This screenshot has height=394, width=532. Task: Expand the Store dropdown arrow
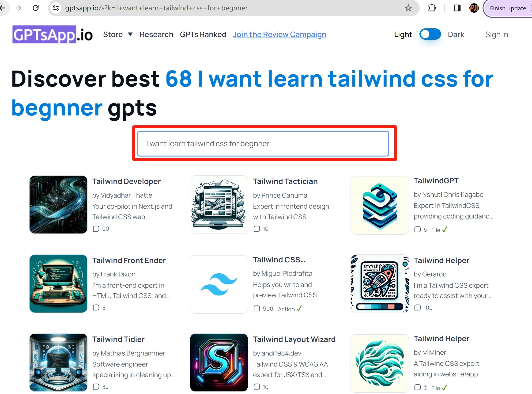click(130, 34)
